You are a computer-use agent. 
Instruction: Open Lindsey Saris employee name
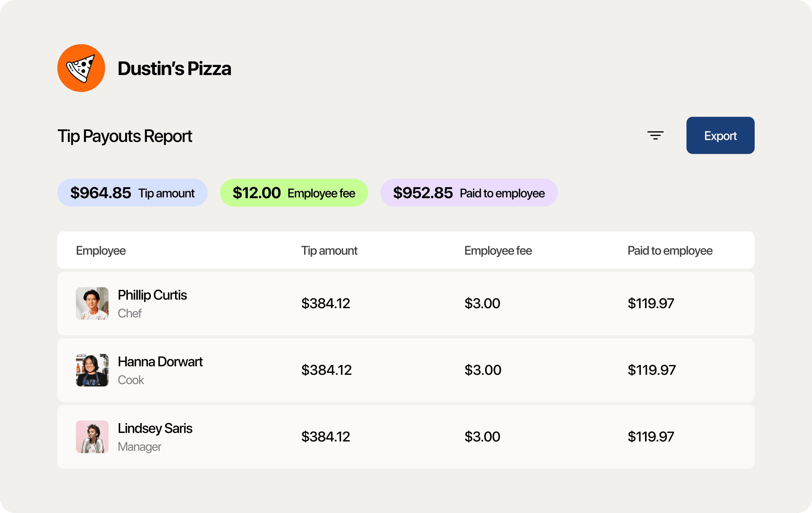click(x=155, y=429)
